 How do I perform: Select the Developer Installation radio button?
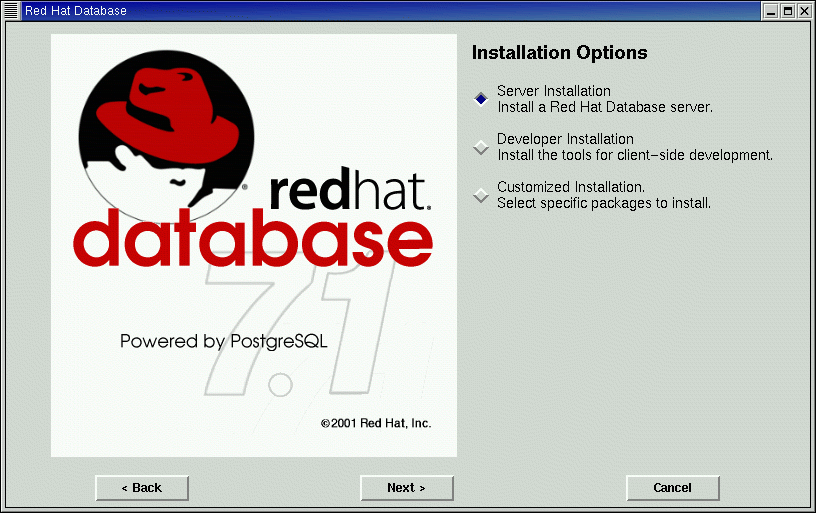click(481, 147)
